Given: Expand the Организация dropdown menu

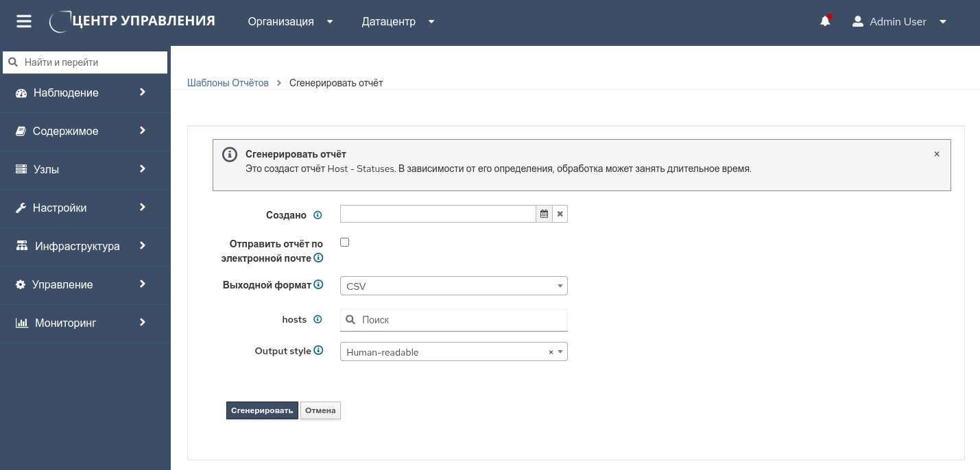Looking at the screenshot, I should coord(290,21).
